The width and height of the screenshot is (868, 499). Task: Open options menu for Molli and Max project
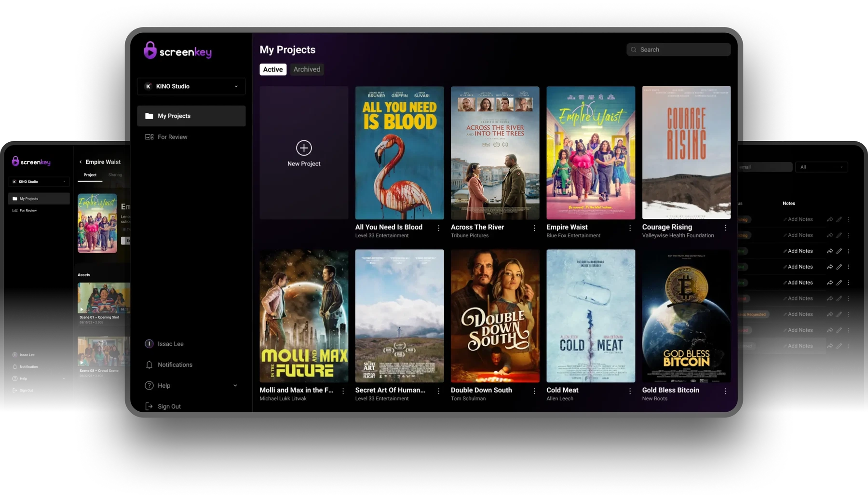pos(343,391)
